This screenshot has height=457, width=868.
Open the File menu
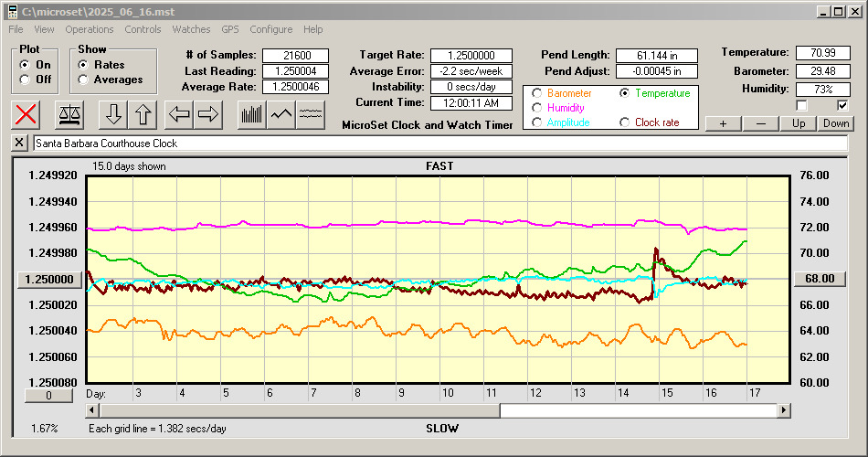coord(16,29)
